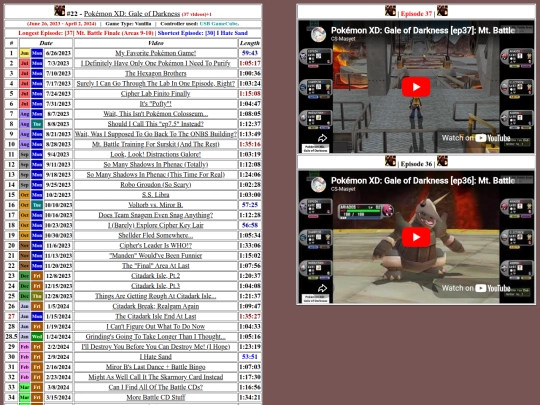
Task: Click the Length column header
Action: [250, 43]
